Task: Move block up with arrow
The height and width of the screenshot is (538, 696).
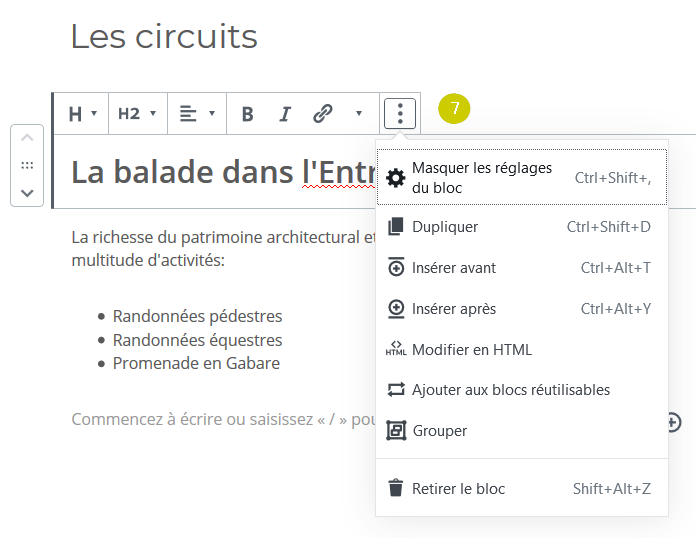Action: pyautogui.click(x=27, y=138)
